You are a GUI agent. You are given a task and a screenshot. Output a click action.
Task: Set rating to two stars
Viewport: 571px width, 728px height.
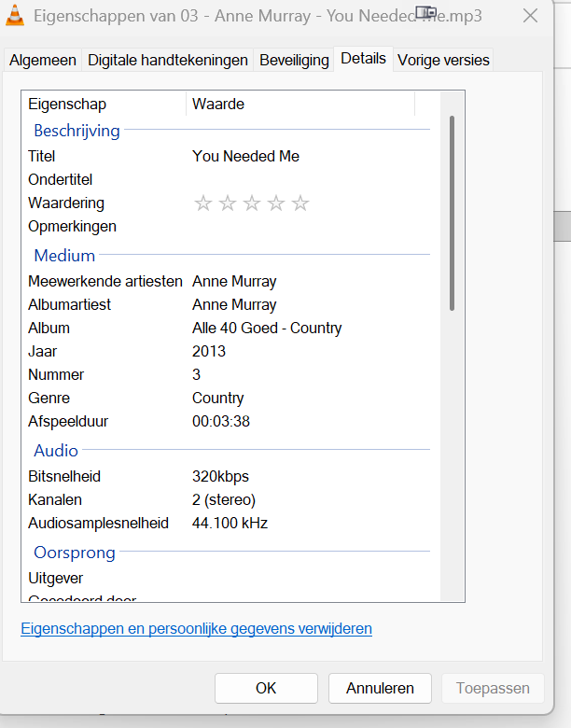[228, 203]
